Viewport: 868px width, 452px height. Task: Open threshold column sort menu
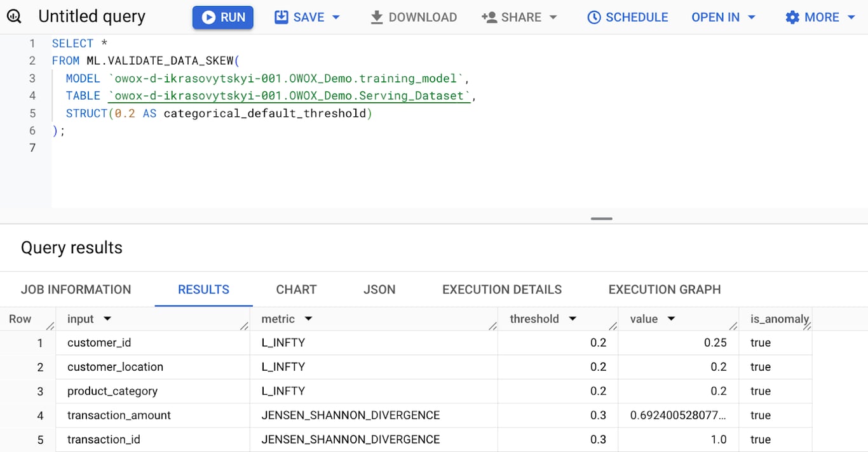click(573, 319)
